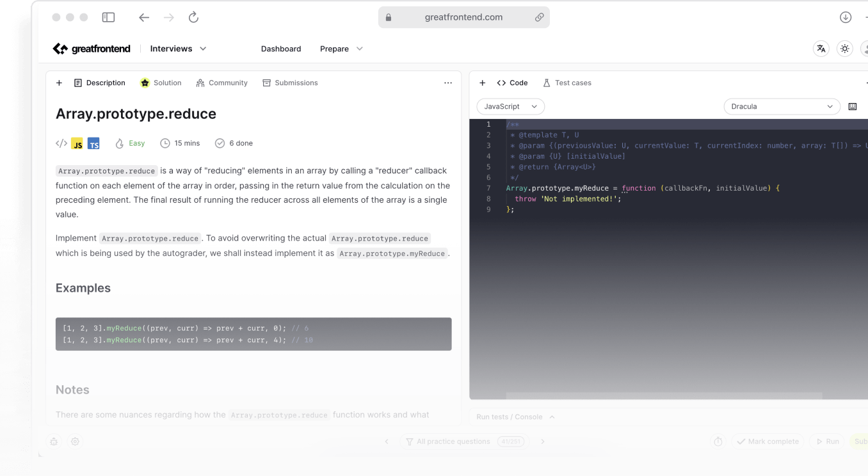Open keyboard shortcuts icon beside theme selector

pyautogui.click(x=853, y=106)
